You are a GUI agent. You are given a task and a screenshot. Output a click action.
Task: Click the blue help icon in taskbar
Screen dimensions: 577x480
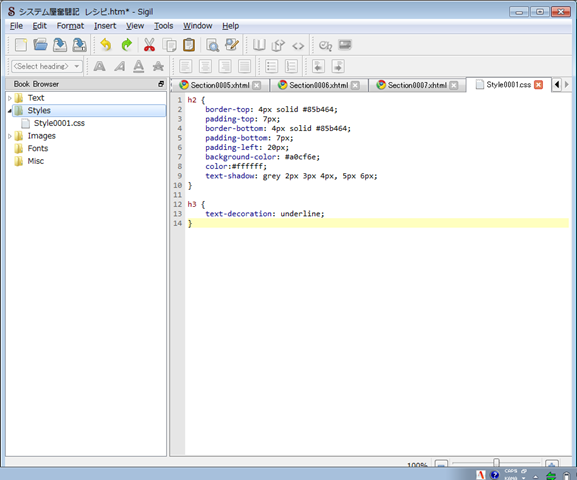pyautogui.click(x=495, y=475)
